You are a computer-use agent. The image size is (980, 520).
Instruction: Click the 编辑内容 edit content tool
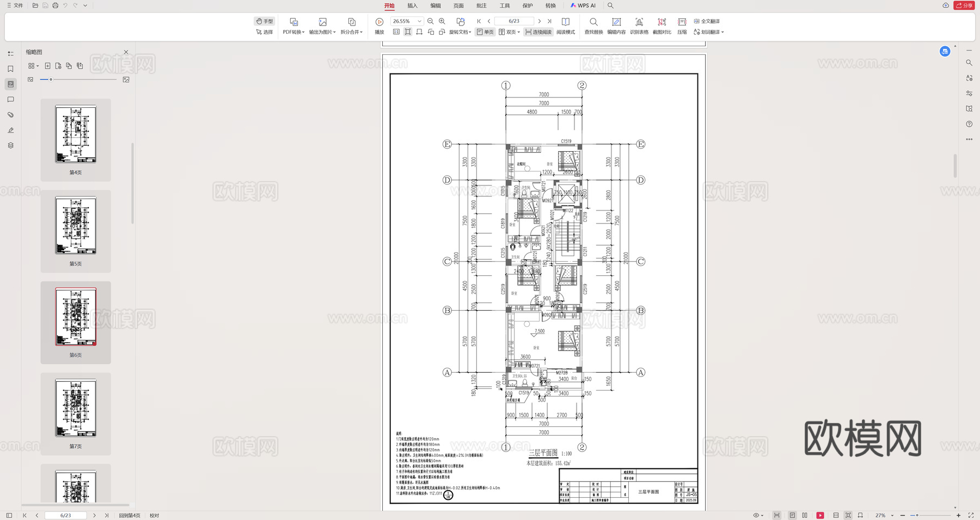616,25
